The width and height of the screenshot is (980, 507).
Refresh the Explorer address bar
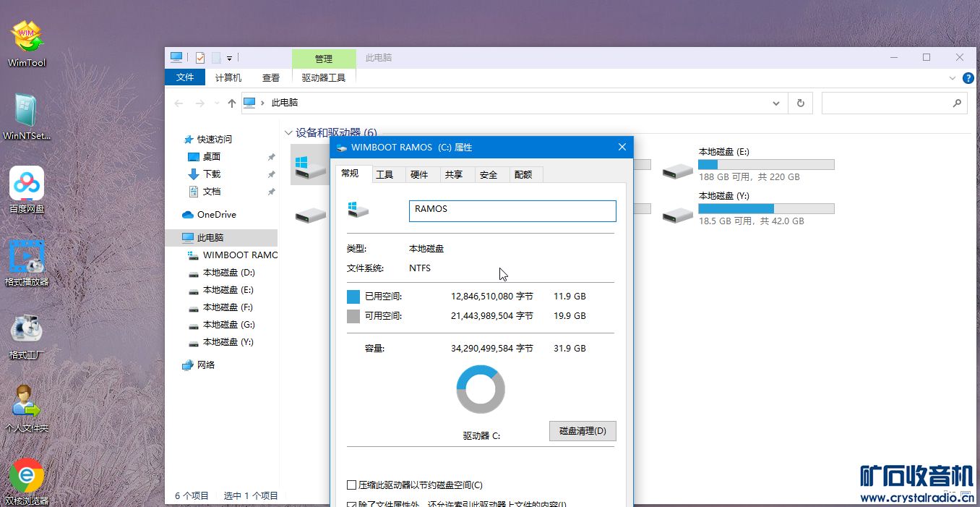pos(800,103)
